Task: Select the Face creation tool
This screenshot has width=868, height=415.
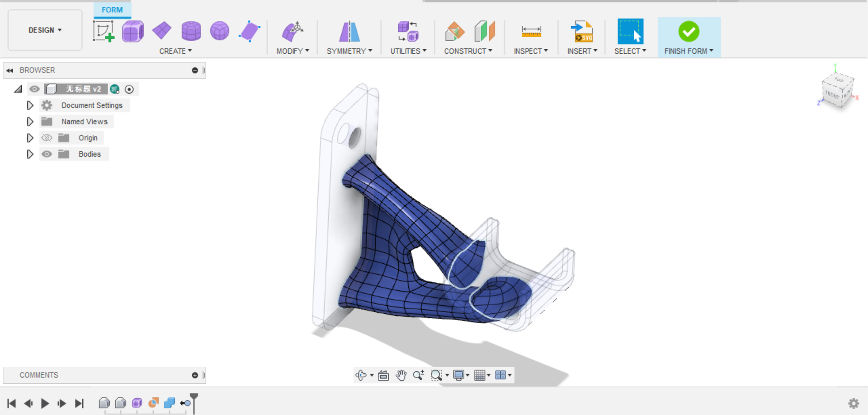Action: pyautogui.click(x=249, y=31)
